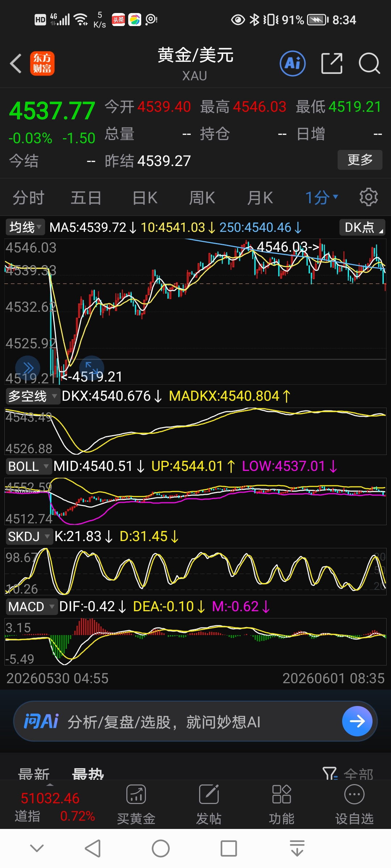The image size is (391, 868).
Task: Tap the 更多 button
Action: 360,159
